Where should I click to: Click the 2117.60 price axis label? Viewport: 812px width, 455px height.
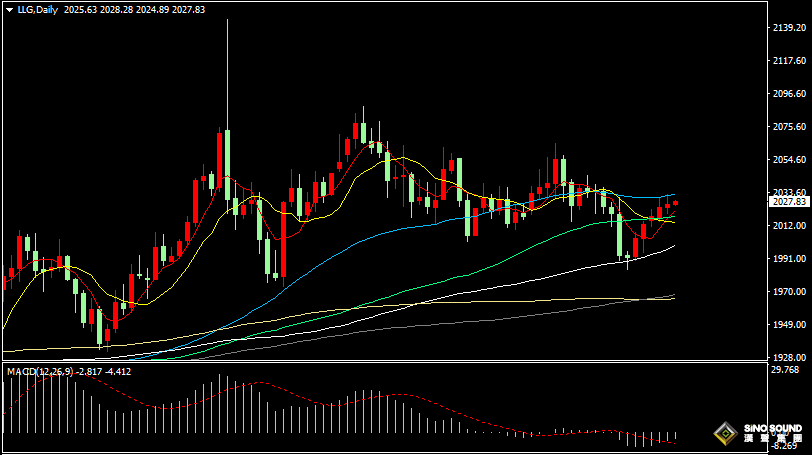tap(789, 61)
